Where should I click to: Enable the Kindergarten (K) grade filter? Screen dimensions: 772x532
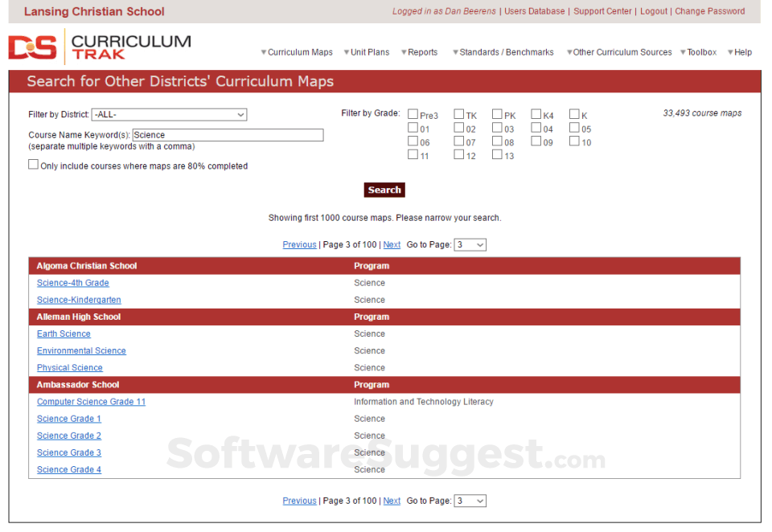pos(574,113)
